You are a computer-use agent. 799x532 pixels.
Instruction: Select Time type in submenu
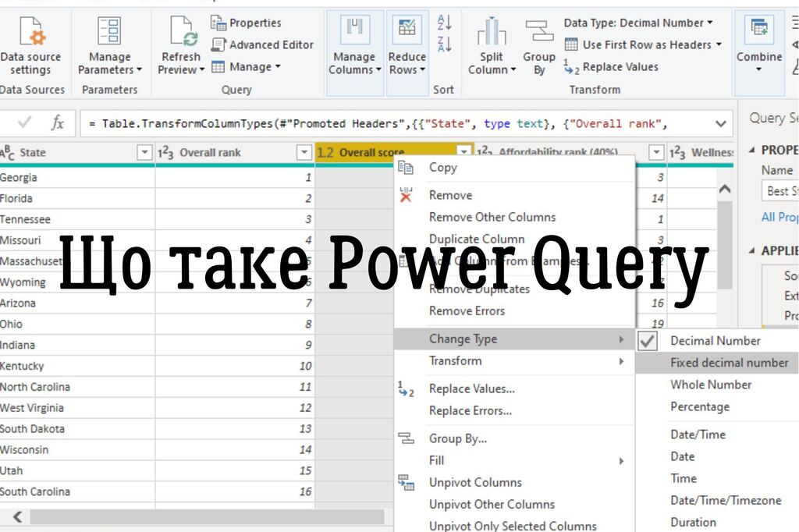[684, 478]
